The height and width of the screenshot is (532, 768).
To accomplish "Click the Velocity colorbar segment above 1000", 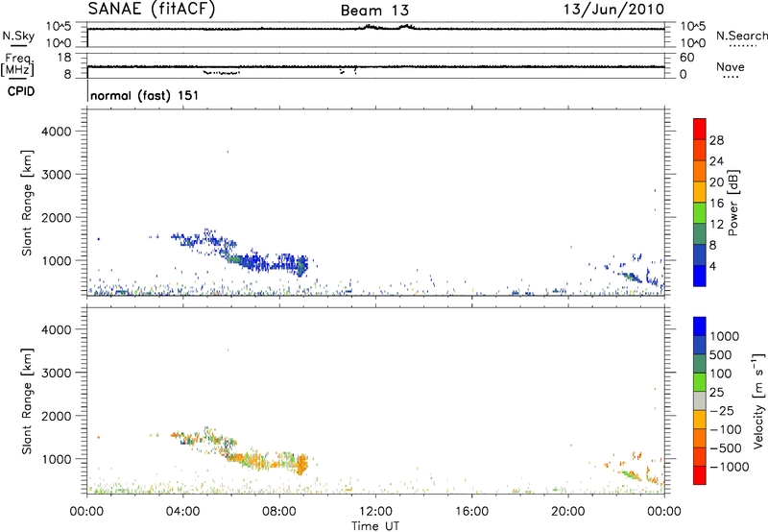I will click(700, 326).
